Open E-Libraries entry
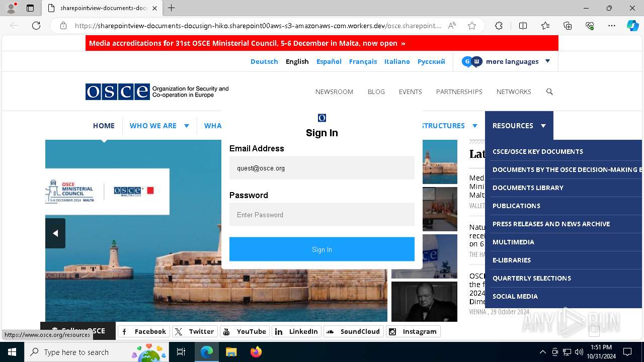644x362 pixels. pyautogui.click(x=512, y=260)
